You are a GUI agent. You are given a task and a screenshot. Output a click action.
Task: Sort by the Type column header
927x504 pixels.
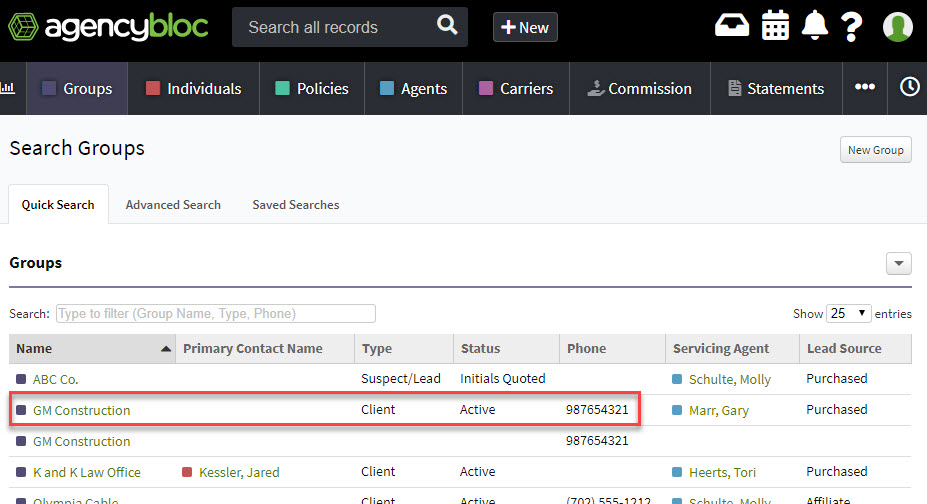point(404,349)
